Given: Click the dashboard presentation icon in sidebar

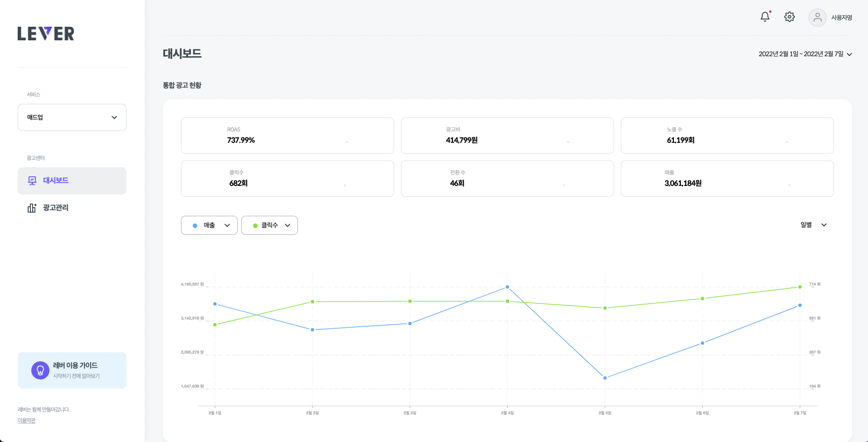Looking at the screenshot, I should (32, 181).
